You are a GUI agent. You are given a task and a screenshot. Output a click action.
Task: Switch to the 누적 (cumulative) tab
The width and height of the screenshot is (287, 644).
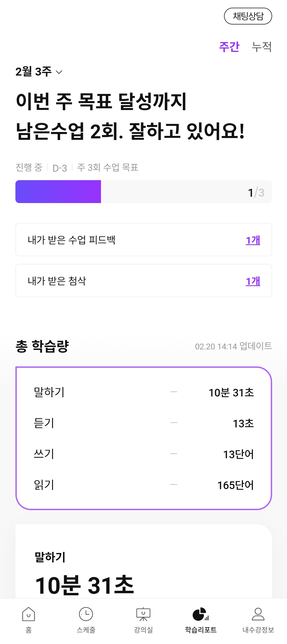261,47
